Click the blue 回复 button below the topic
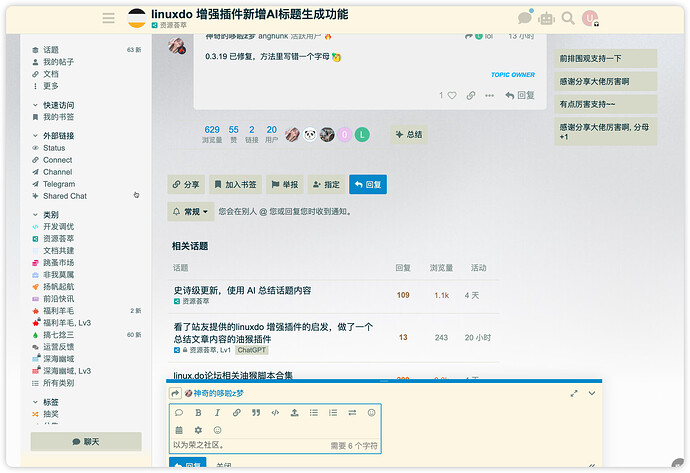The image size is (690, 473). click(x=368, y=184)
